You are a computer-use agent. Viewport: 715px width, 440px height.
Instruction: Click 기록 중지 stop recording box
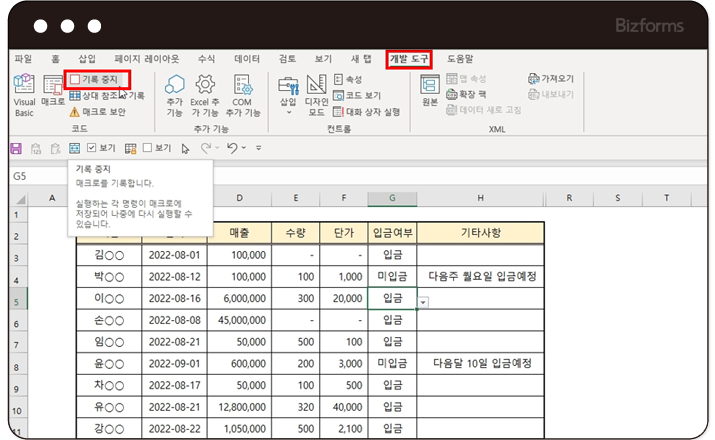[x=96, y=79]
